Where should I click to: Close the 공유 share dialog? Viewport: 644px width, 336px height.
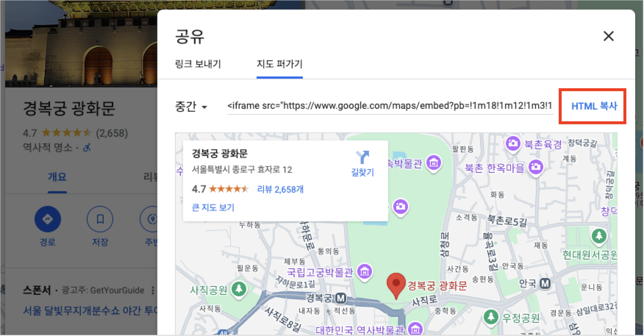[x=608, y=36]
